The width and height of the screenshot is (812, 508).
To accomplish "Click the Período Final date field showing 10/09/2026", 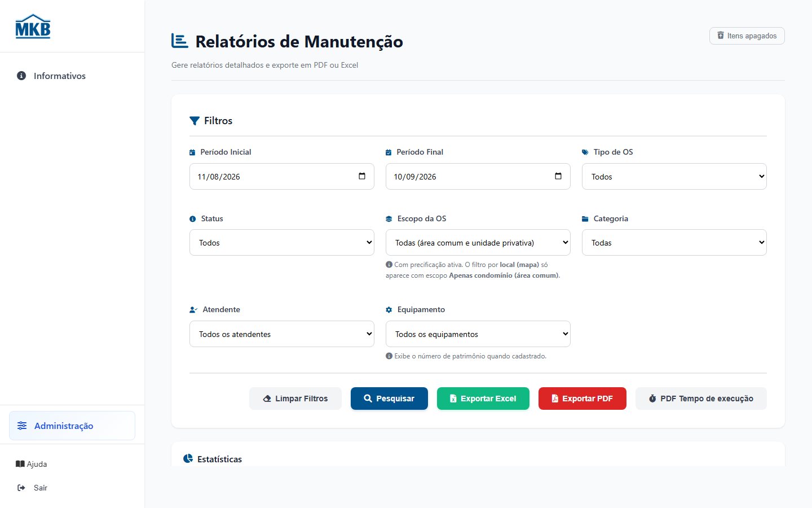I will coord(478,176).
